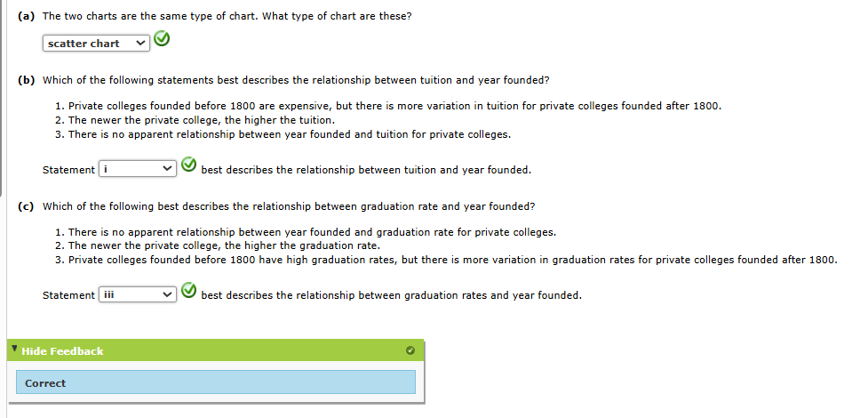868x418 pixels.
Task: Click green checkmark beside tuition statement dropdown
Action: [189, 166]
